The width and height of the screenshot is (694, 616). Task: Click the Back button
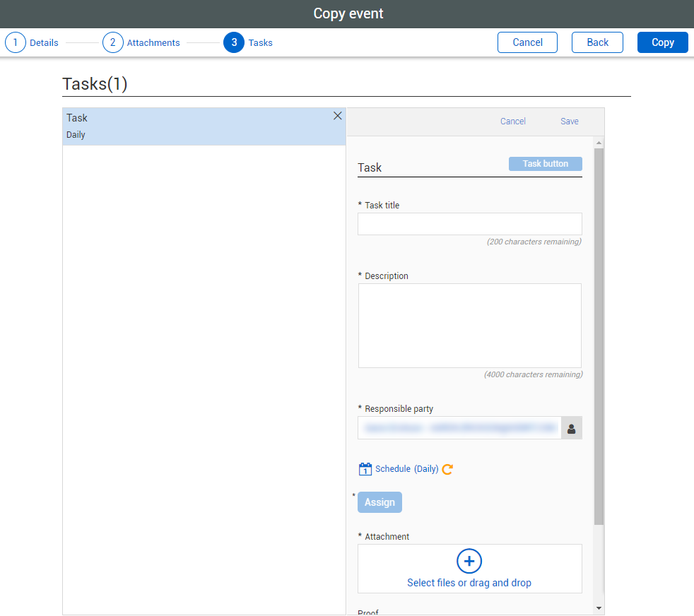coord(597,42)
